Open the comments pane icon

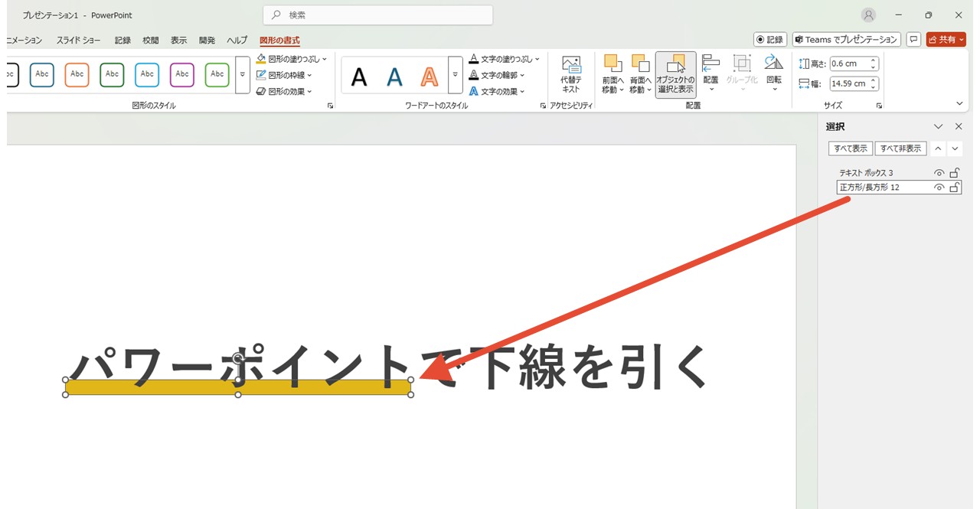913,39
